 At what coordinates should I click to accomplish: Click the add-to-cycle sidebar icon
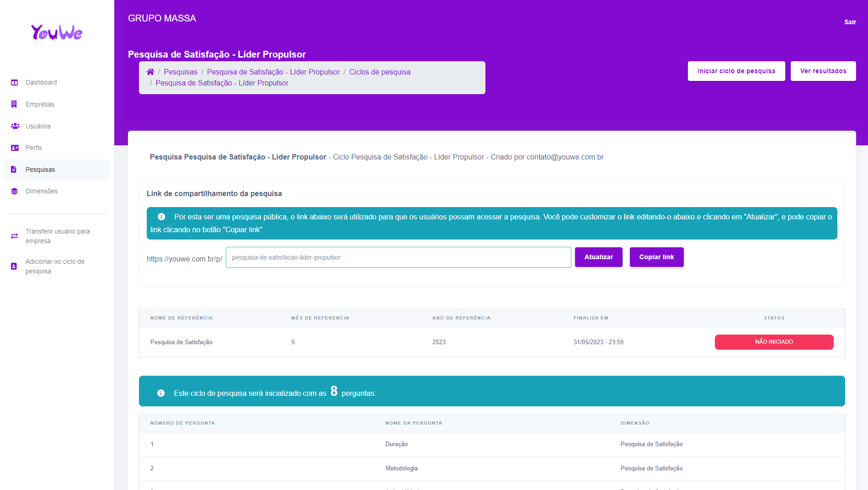(14, 266)
